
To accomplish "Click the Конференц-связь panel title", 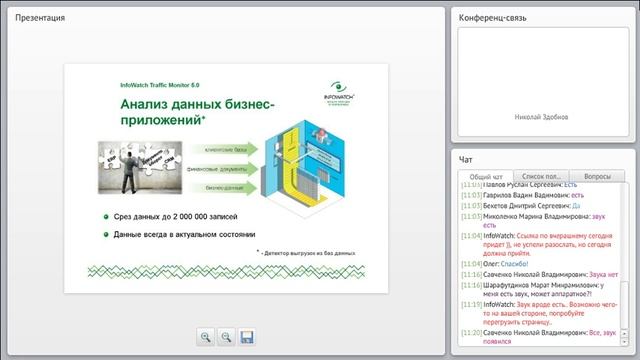I will pyautogui.click(x=493, y=18).
